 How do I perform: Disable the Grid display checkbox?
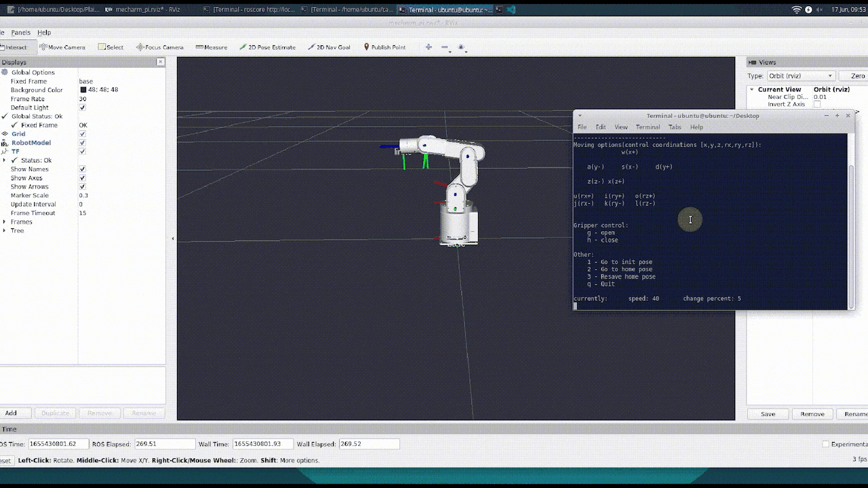point(83,134)
